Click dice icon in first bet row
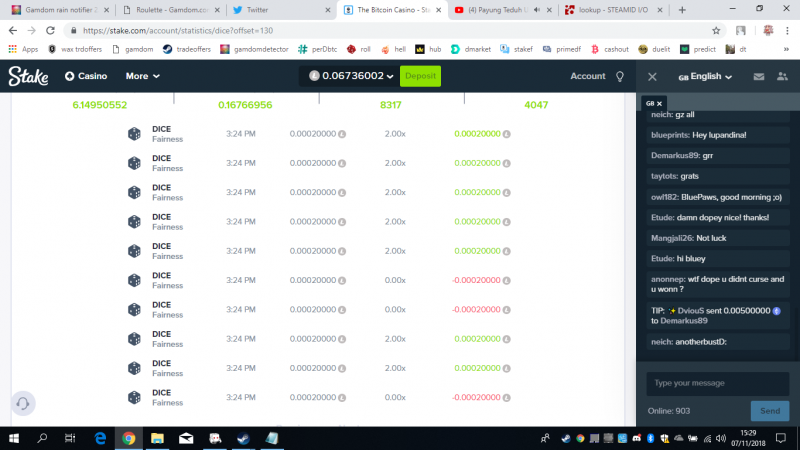 [134, 134]
